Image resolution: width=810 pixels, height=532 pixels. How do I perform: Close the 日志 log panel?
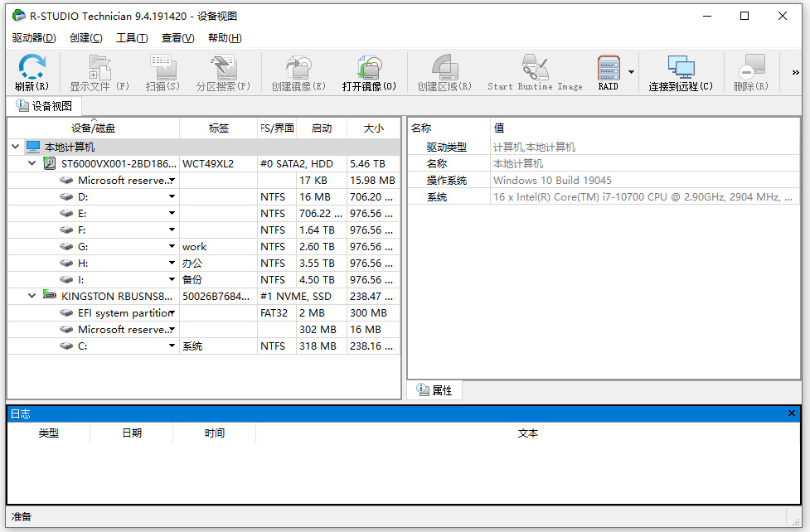(792, 413)
